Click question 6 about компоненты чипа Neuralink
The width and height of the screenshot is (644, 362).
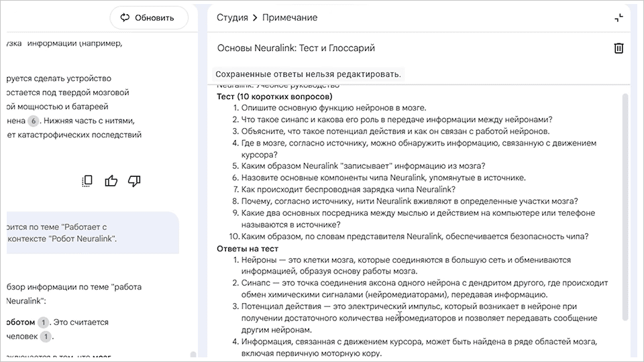tap(383, 178)
